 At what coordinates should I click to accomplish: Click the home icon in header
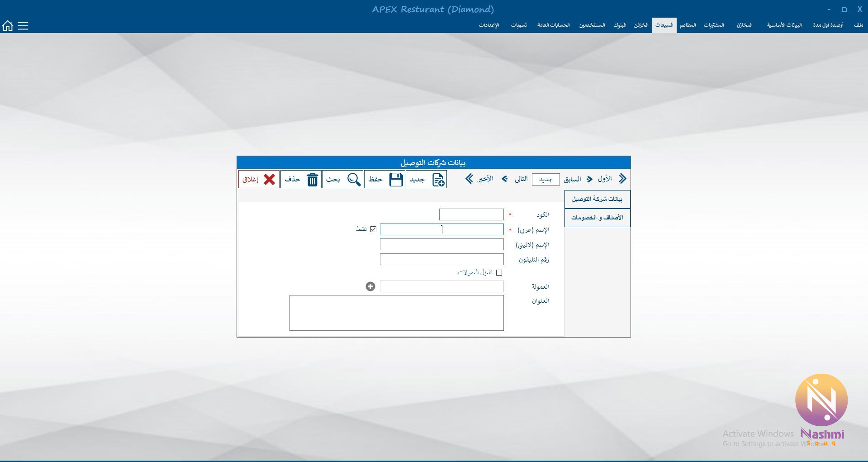[8, 26]
